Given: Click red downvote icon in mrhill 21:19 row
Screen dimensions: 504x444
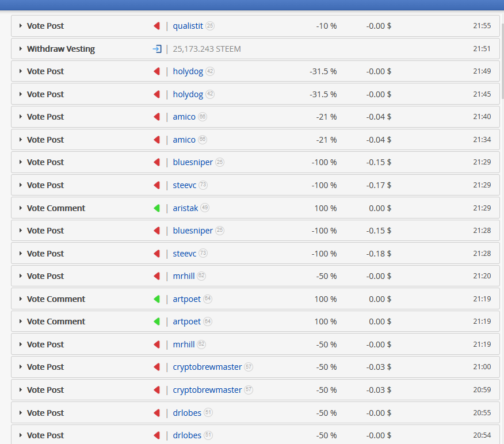Looking at the screenshot, I should pyautogui.click(x=157, y=345).
